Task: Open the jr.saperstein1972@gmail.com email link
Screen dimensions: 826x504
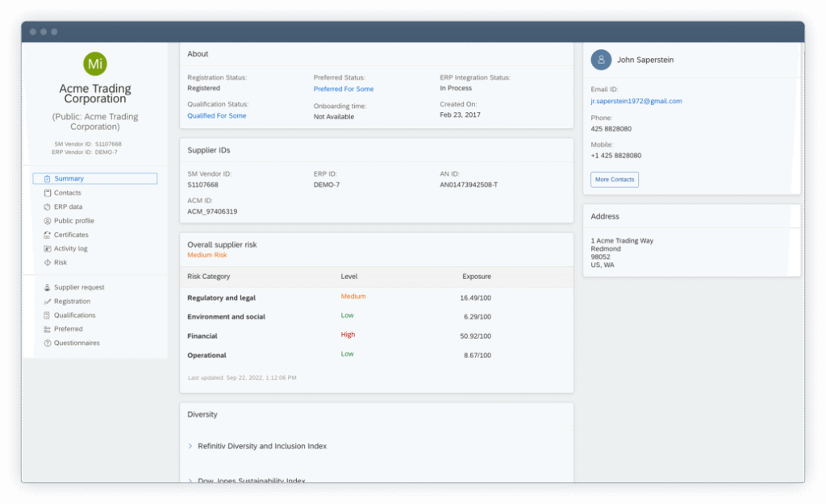Action: pos(636,102)
